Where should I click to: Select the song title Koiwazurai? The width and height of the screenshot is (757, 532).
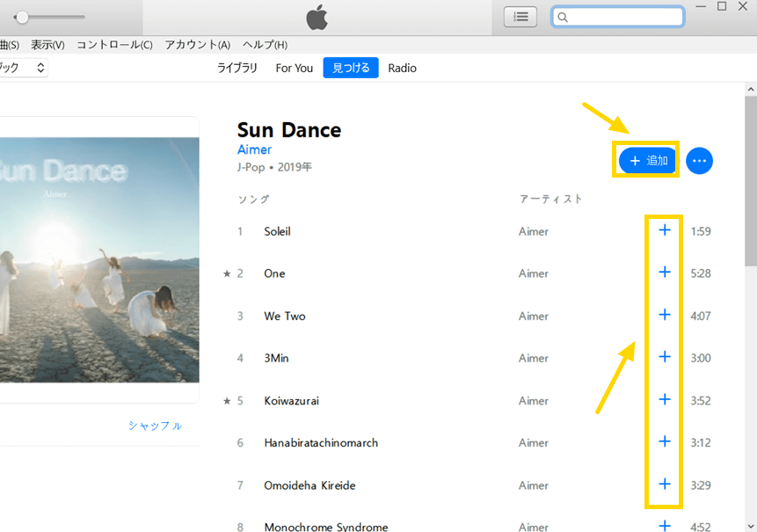(x=292, y=401)
